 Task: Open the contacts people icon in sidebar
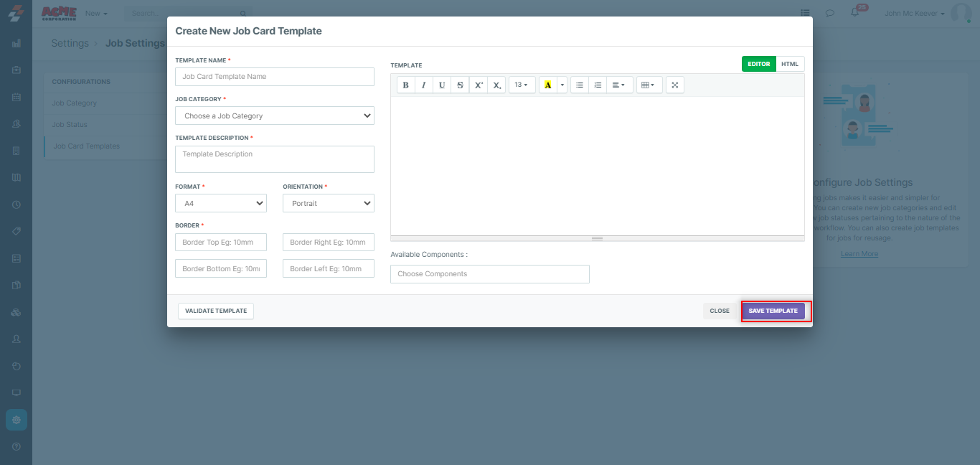pos(17,123)
